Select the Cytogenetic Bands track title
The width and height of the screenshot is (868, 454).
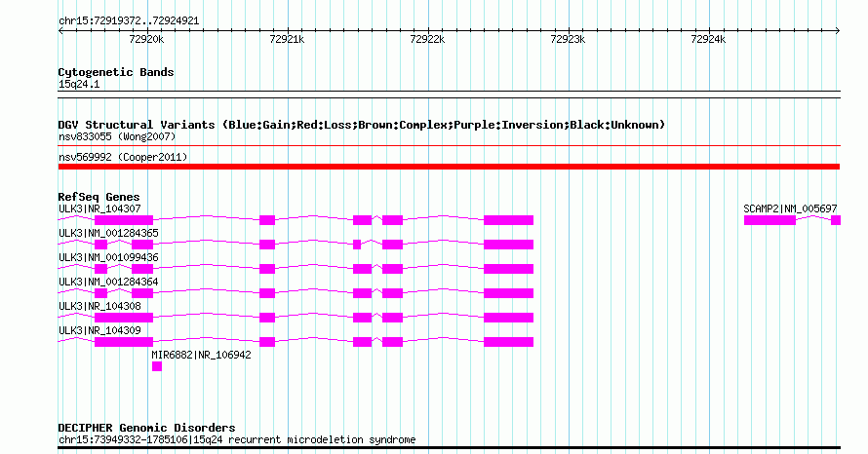pos(116,72)
